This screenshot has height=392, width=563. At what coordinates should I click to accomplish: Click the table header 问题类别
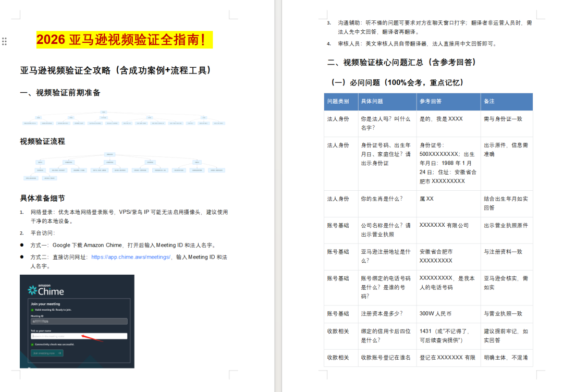point(338,102)
